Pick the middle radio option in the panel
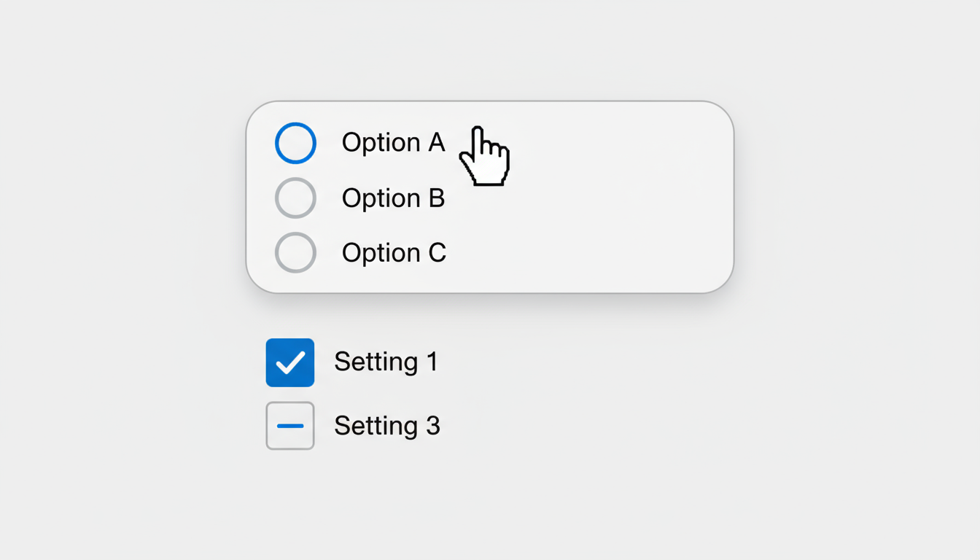 295,198
